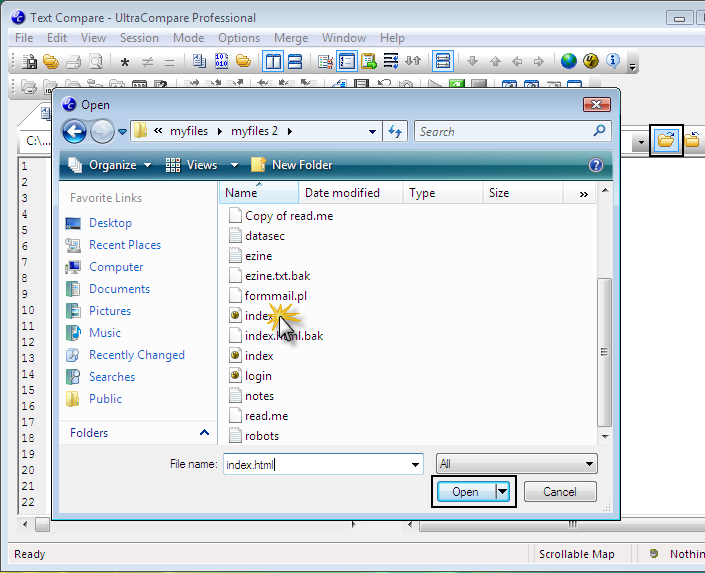Open the Organize menu

click(110, 165)
